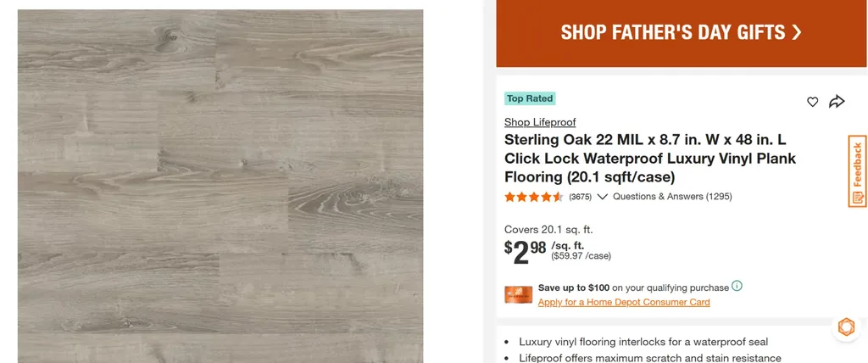Go to Questions & Answers (1295)

[x=672, y=197]
